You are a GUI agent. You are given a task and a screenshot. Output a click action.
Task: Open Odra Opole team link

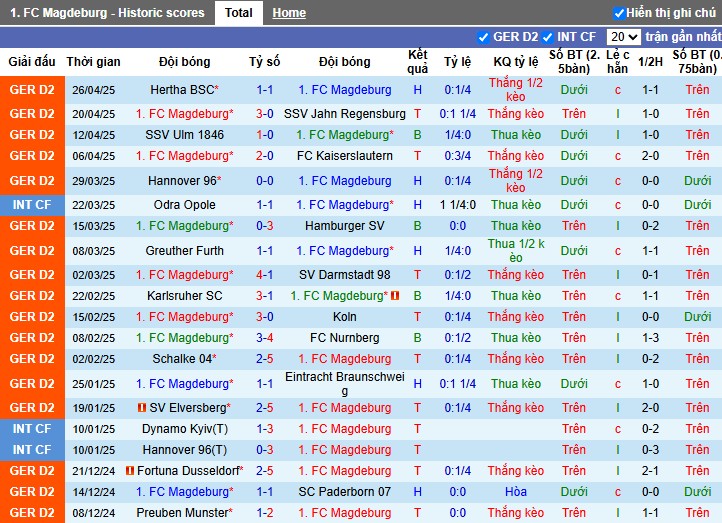[x=184, y=205]
